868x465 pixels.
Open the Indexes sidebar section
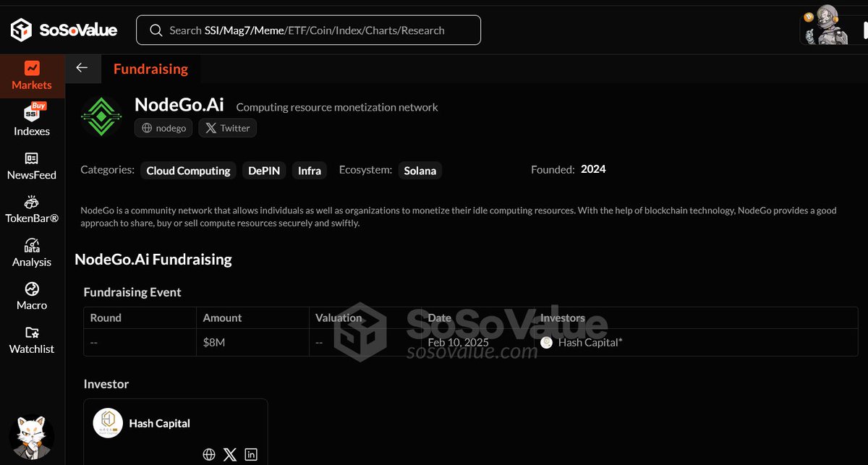coord(32,121)
